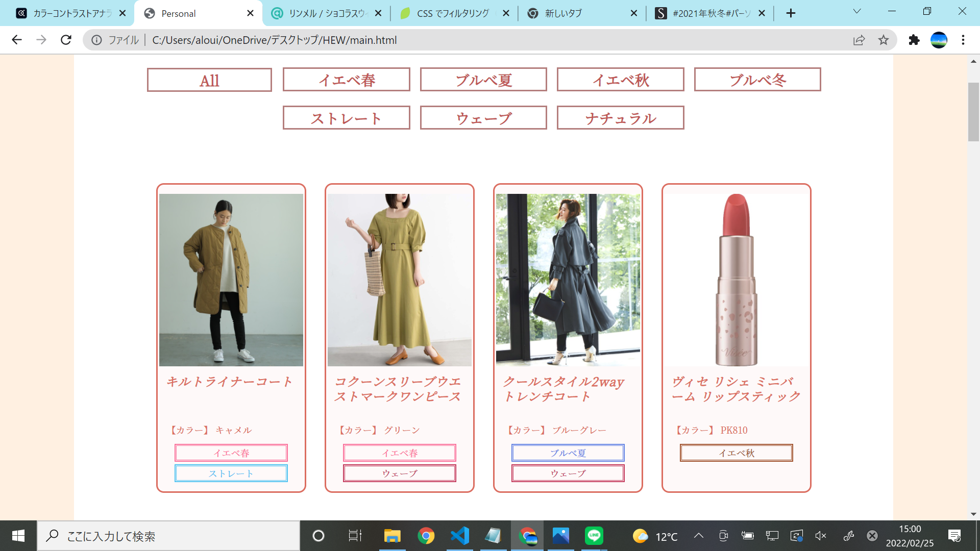
Task: Click the ナチュラル filter button
Action: (620, 118)
